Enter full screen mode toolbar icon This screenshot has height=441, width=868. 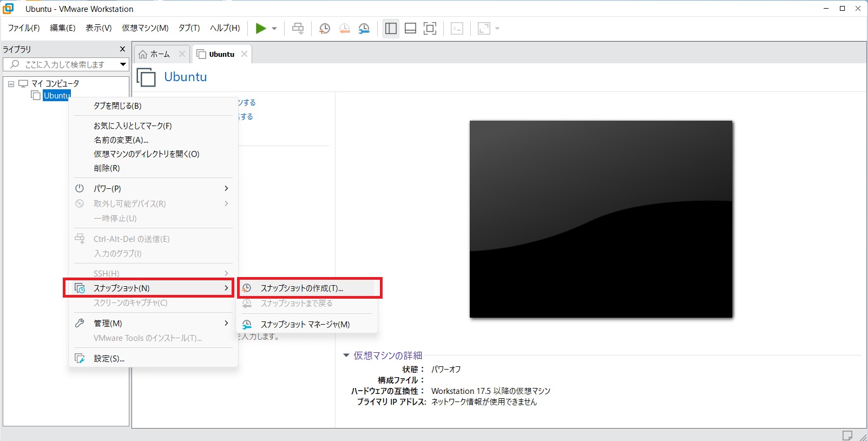click(430, 29)
